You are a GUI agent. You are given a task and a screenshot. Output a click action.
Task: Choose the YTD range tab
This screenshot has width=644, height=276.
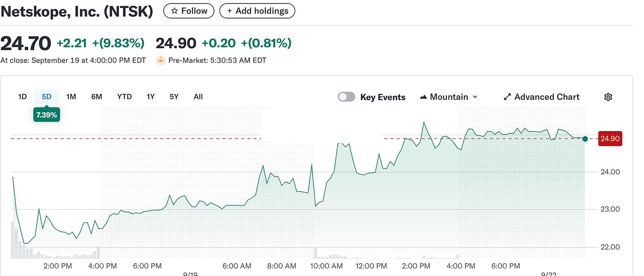124,97
